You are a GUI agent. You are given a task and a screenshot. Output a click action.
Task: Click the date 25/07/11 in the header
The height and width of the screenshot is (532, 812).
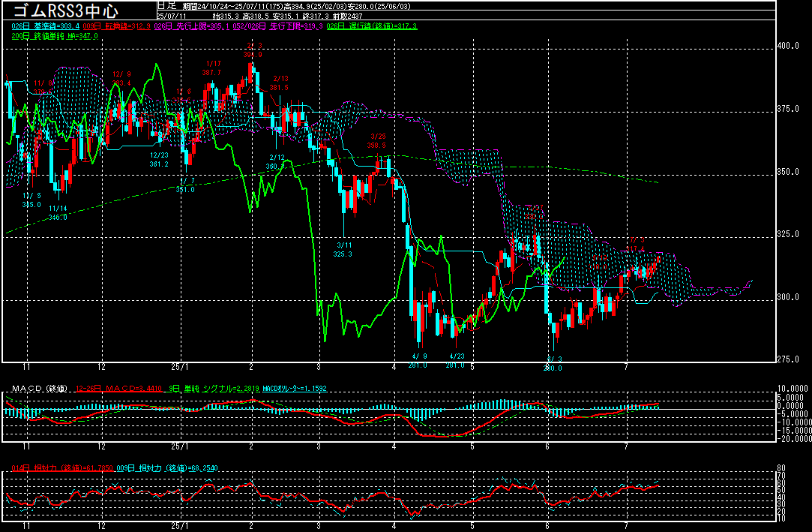(x=172, y=17)
